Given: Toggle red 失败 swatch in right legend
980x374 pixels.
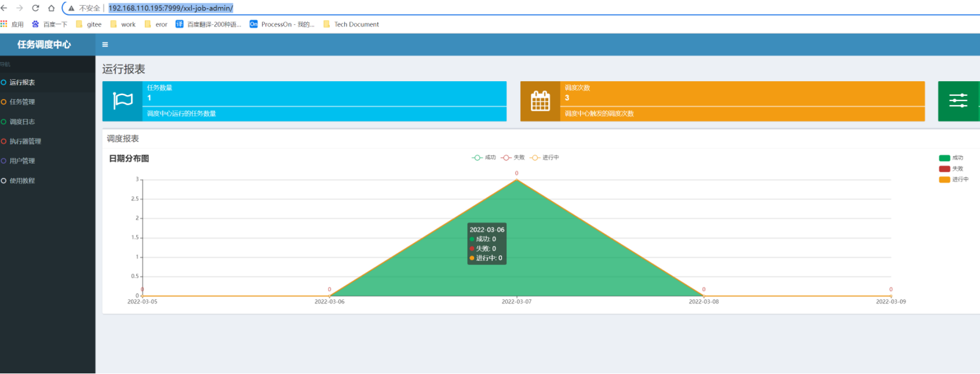Looking at the screenshot, I should click(945, 169).
